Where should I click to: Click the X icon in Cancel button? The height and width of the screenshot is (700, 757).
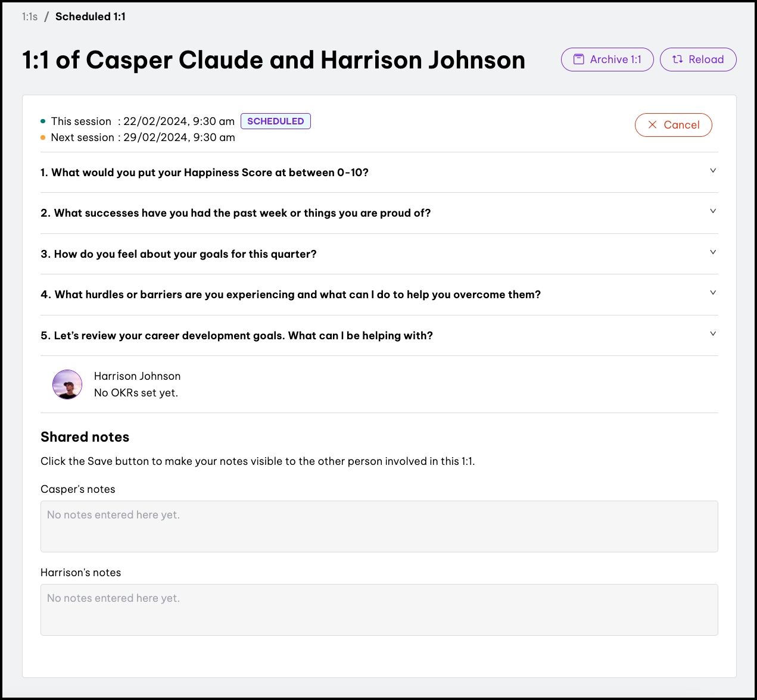652,125
